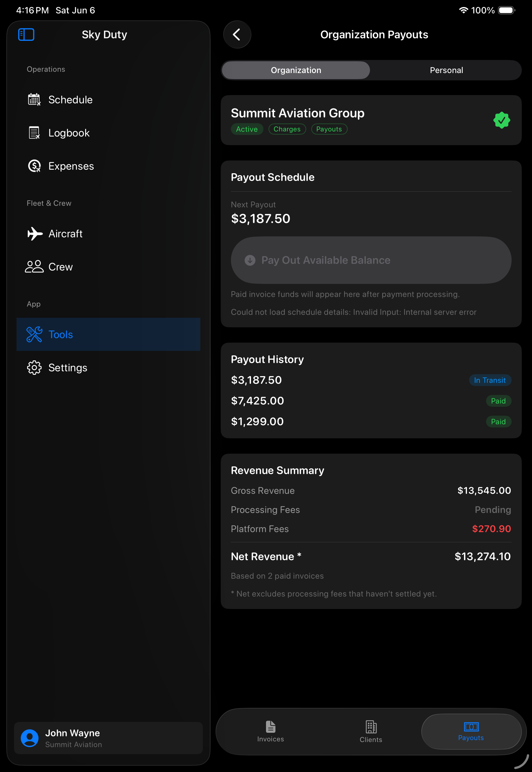Click the Net excludes processing fees footnote
Viewport: 532px width, 772px height.
coord(334,594)
